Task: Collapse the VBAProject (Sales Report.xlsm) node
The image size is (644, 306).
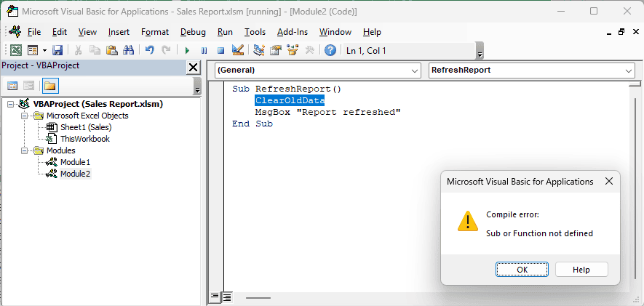Action: coord(10,104)
